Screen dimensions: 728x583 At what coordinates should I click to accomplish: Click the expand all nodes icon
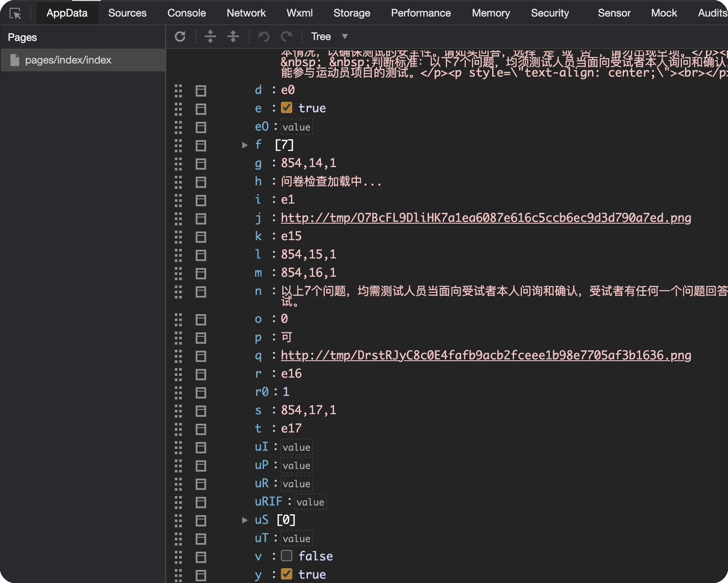(210, 37)
